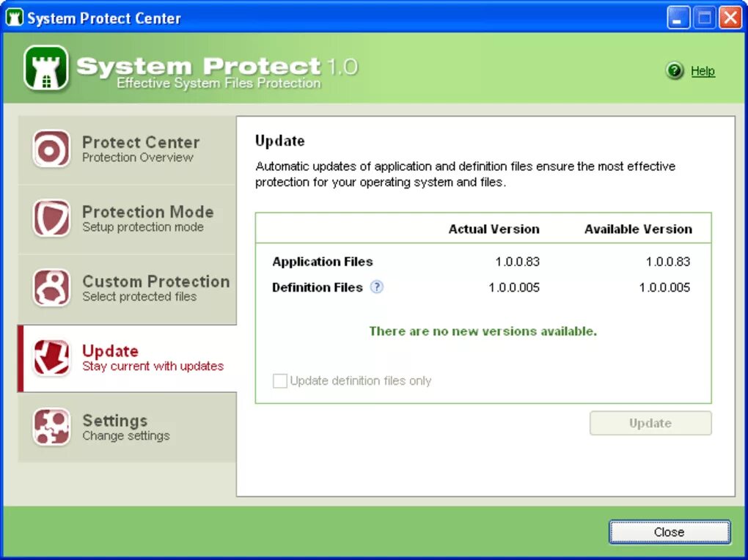This screenshot has height=560, width=748.
Task: Click the Available Version column header
Action: pos(638,229)
